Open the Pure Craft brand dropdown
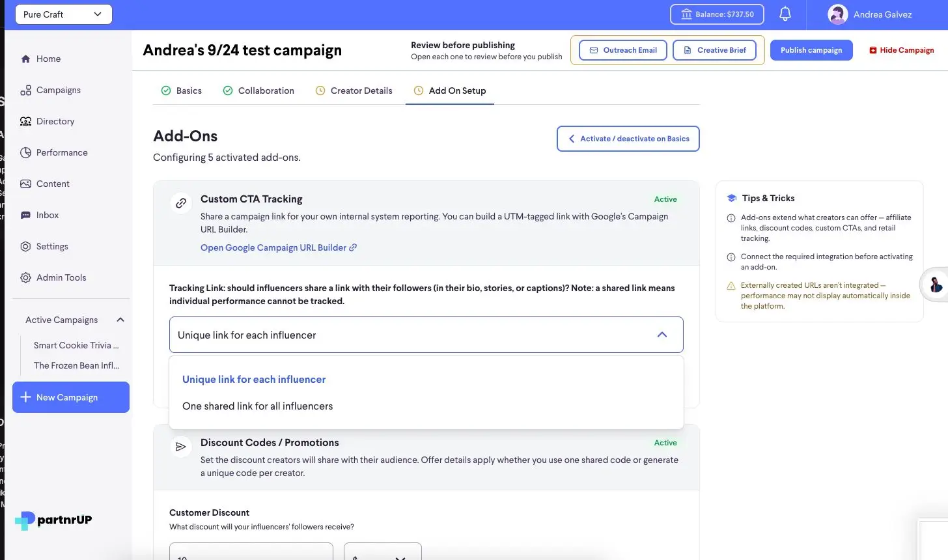Image resolution: width=948 pixels, height=560 pixels. pyautogui.click(x=64, y=14)
